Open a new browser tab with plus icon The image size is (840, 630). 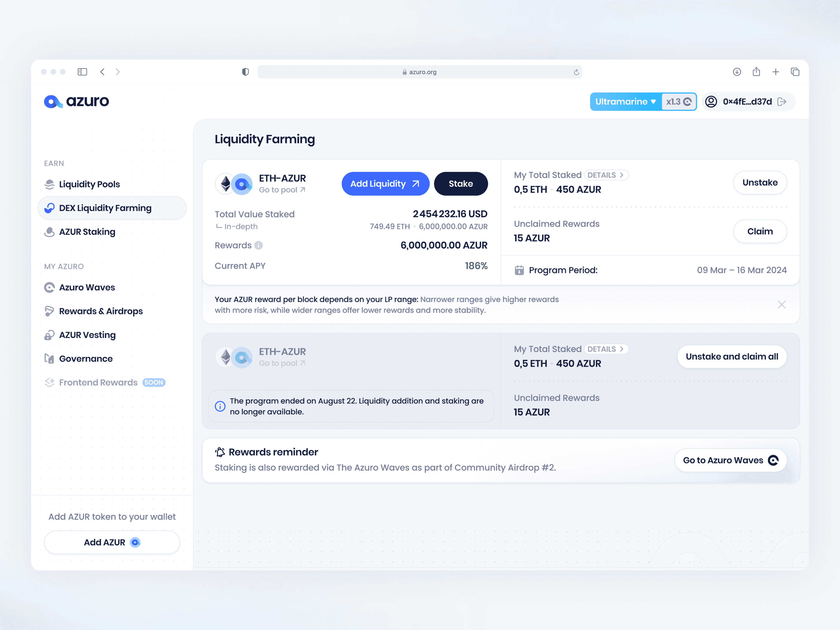pyautogui.click(x=775, y=72)
